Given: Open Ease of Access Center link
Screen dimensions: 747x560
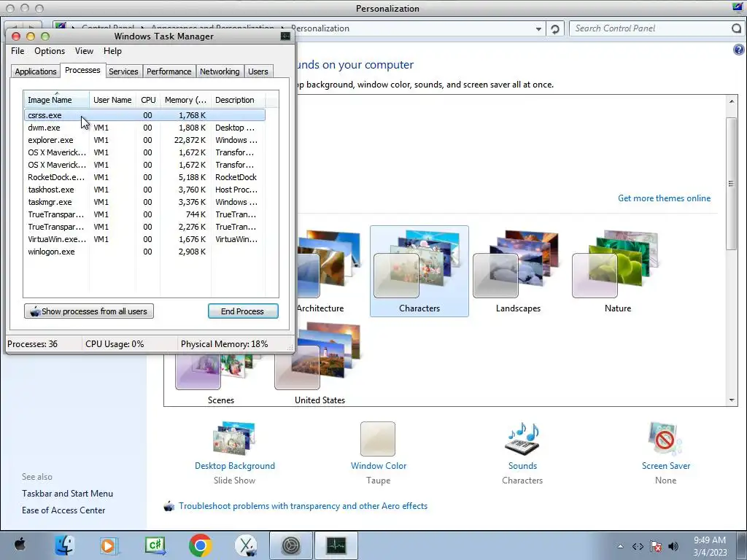Looking at the screenshot, I should pyautogui.click(x=63, y=510).
